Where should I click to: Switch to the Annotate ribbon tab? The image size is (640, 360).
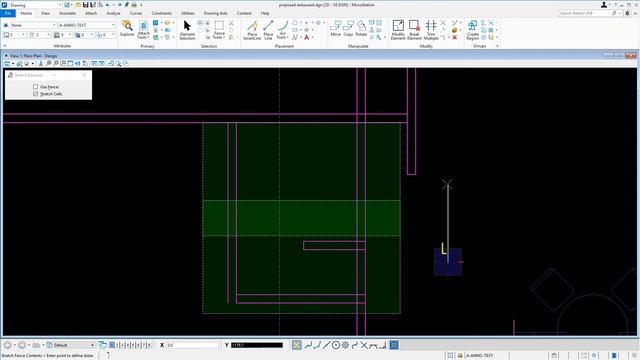[x=67, y=13]
